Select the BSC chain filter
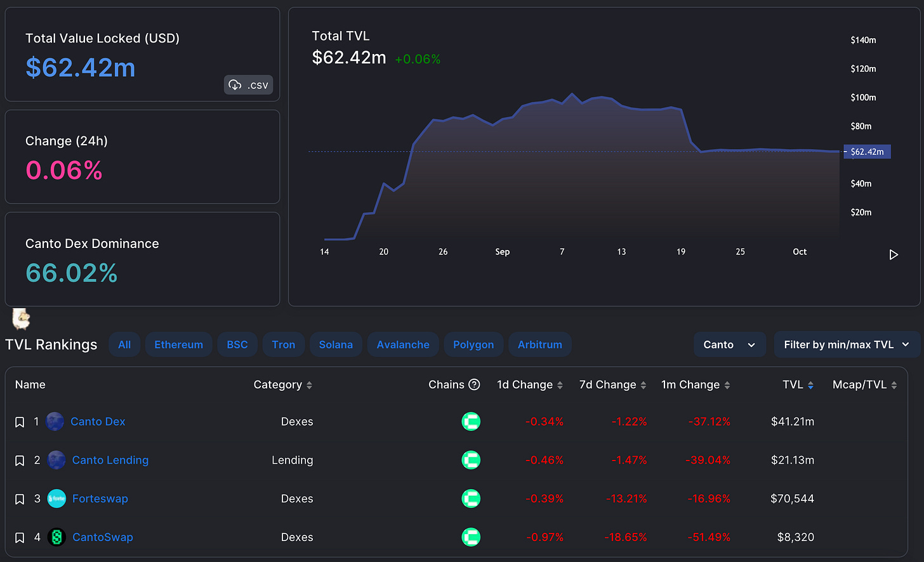The height and width of the screenshot is (562, 924). (x=237, y=344)
